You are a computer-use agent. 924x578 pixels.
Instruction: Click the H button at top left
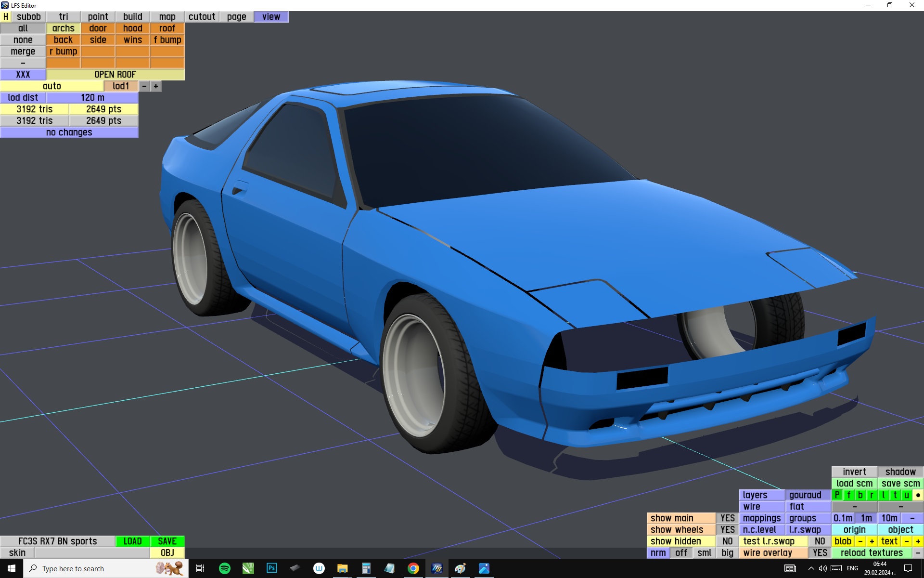pos(6,16)
